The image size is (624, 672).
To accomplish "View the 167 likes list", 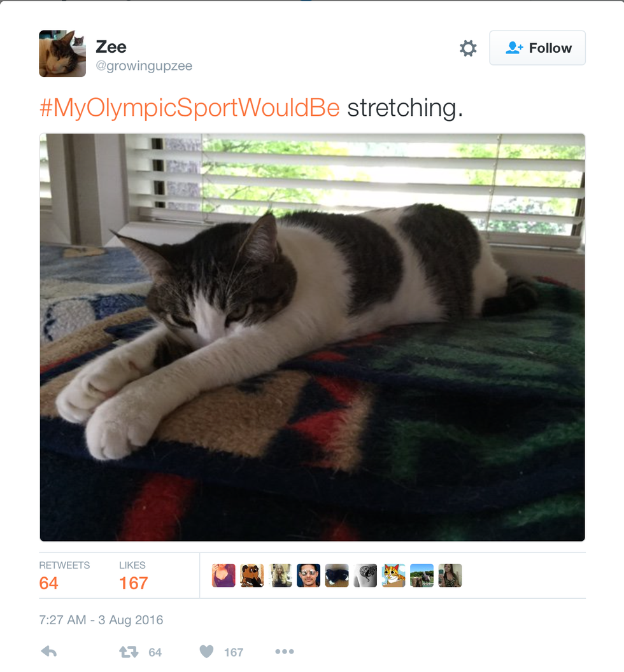I will pyautogui.click(x=133, y=575).
